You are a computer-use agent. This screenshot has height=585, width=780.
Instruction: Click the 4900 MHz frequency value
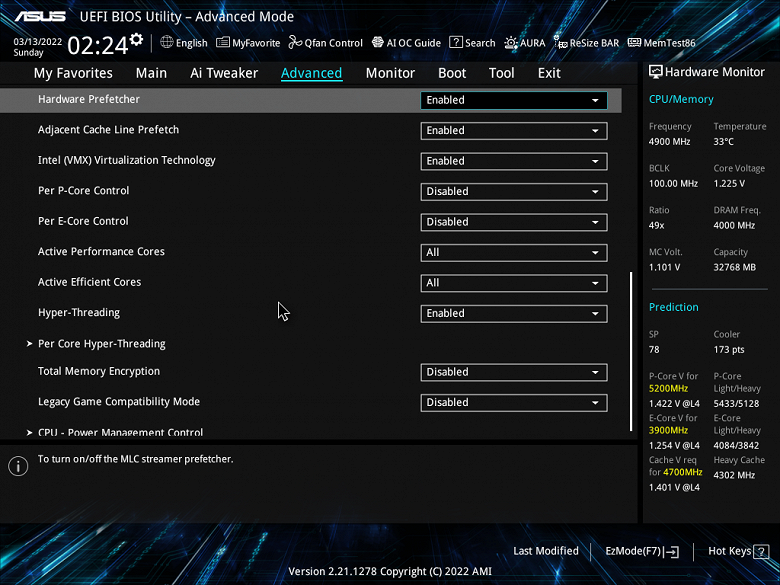[670, 142]
